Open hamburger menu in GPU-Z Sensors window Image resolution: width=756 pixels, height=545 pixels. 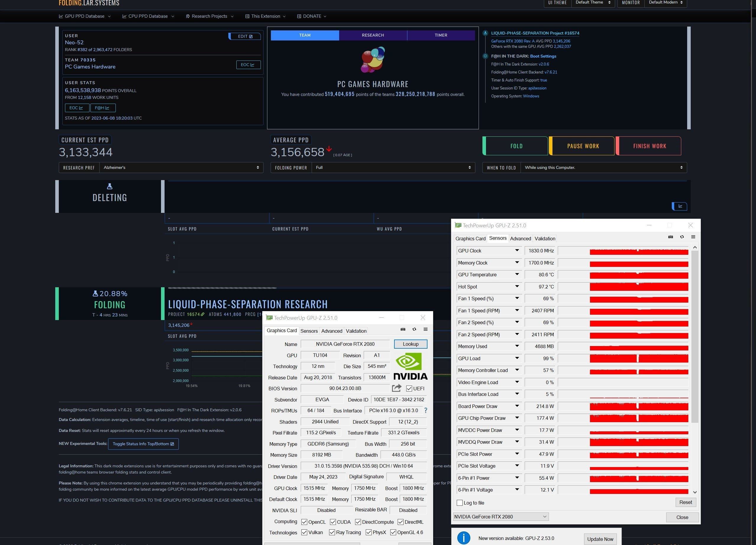pyautogui.click(x=693, y=237)
